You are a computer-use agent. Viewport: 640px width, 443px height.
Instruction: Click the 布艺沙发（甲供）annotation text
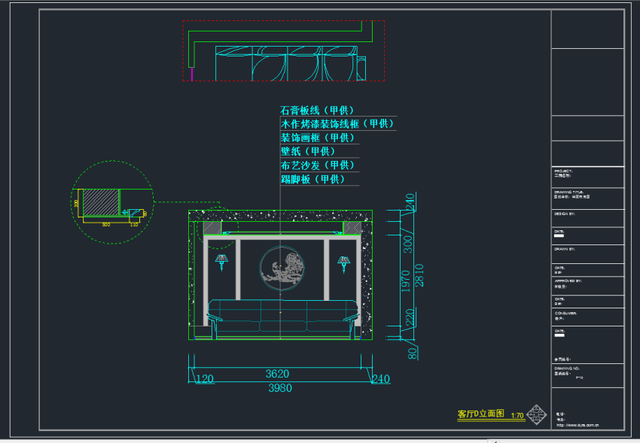317,165
